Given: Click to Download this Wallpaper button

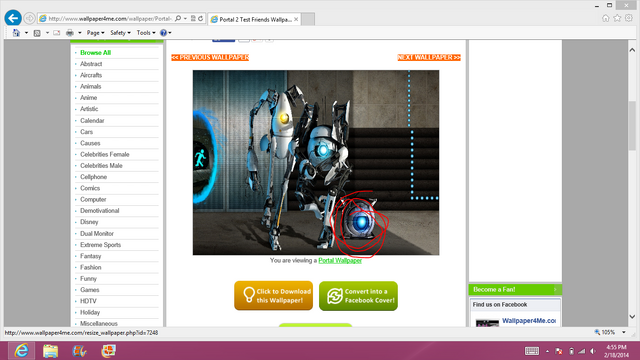Looking at the screenshot, I should pos(273,296).
